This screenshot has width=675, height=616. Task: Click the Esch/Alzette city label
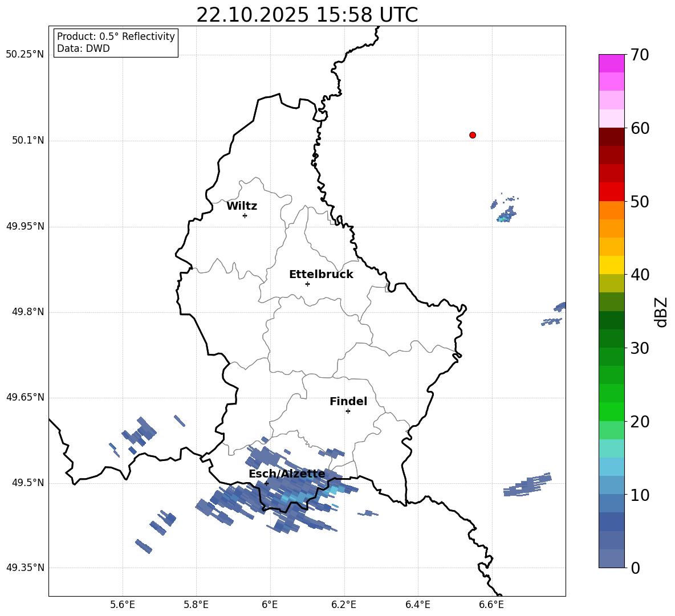pos(287,474)
